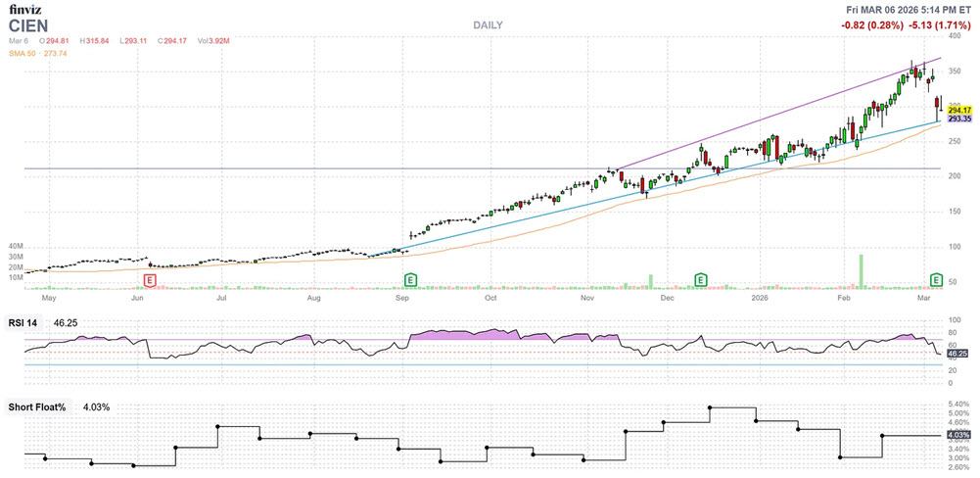Select the DAILY timeframe label
The image size is (980, 478).
pyautogui.click(x=488, y=25)
